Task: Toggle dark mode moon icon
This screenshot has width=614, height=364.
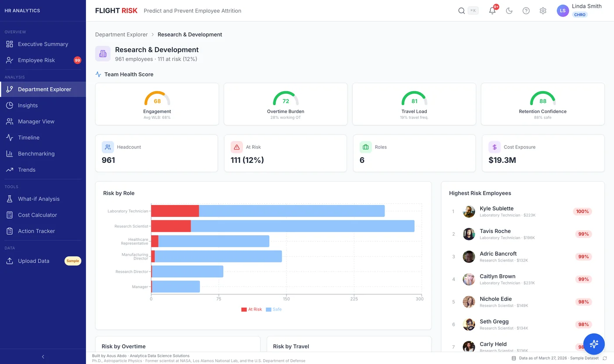Action: (x=509, y=11)
